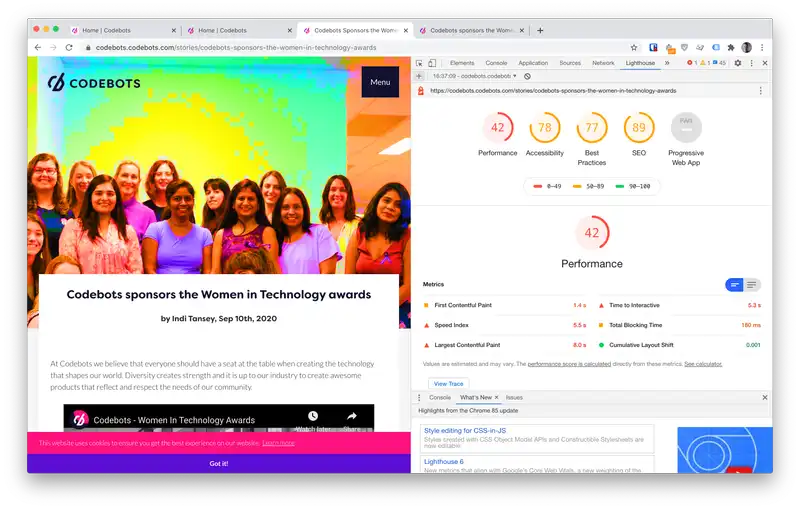
Task: Bookmark page with the star icon
Action: tap(633, 47)
